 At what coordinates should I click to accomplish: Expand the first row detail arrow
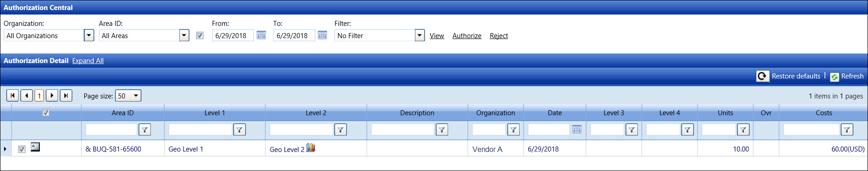pyautogui.click(x=5, y=149)
